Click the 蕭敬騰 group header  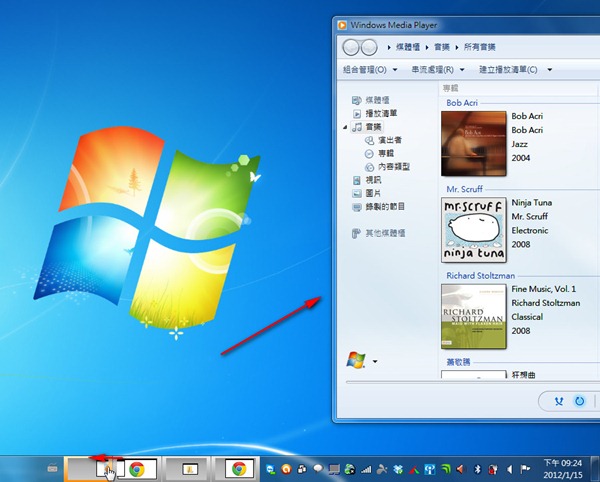pyautogui.click(x=458, y=362)
